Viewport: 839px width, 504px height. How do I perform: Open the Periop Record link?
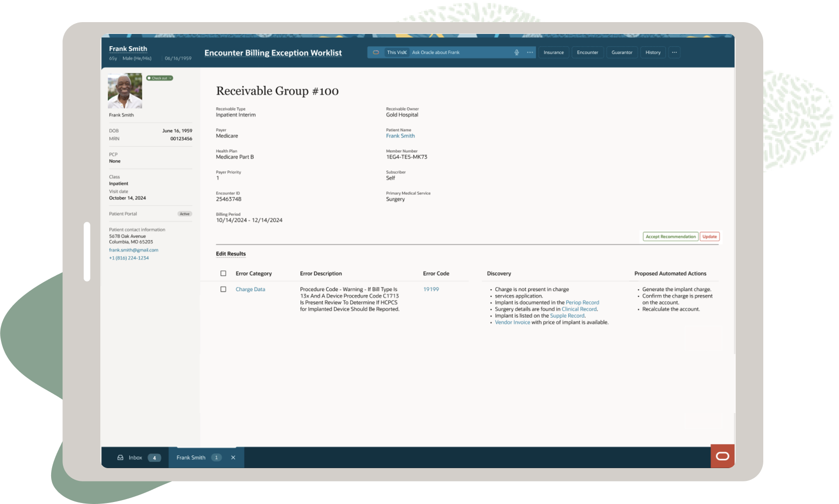point(582,302)
